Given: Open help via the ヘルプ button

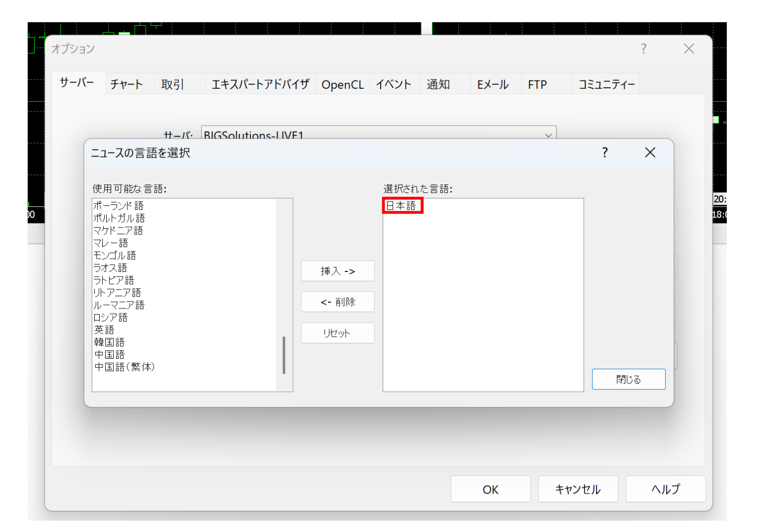Looking at the screenshot, I should coord(665,489).
